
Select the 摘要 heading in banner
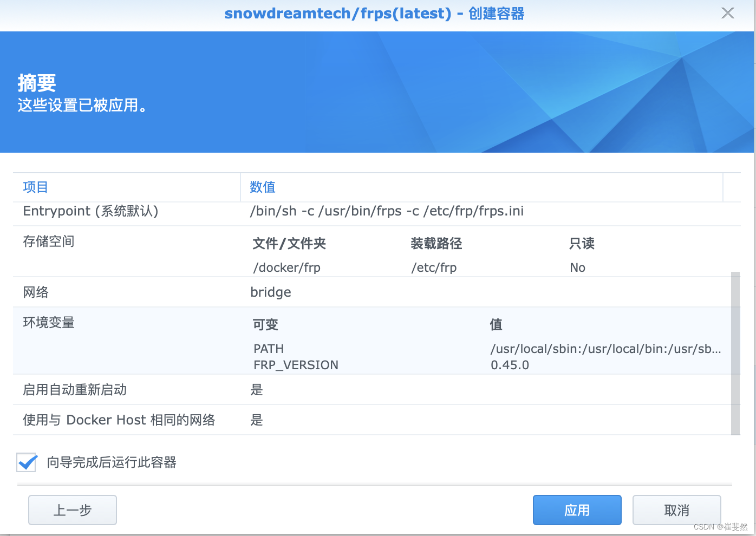pos(37,83)
